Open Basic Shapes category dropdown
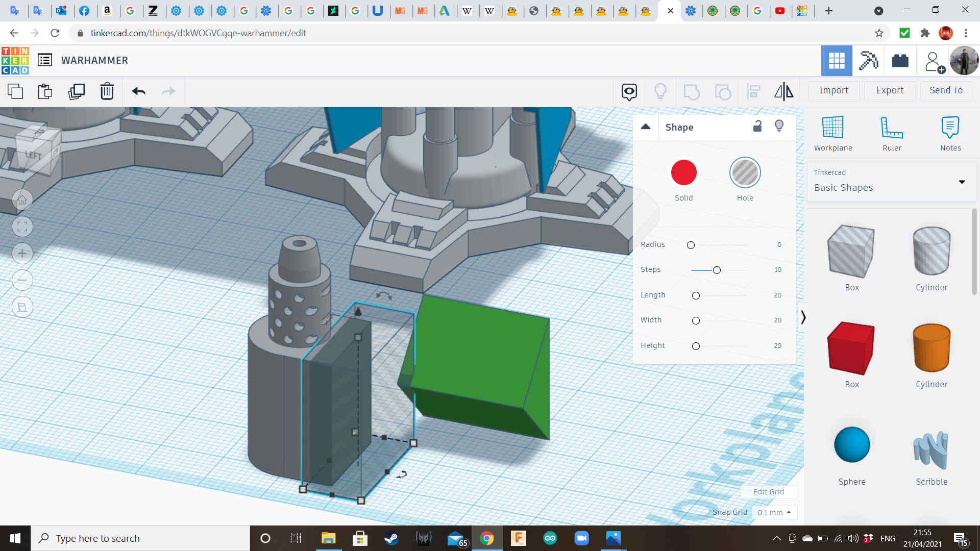 (962, 182)
